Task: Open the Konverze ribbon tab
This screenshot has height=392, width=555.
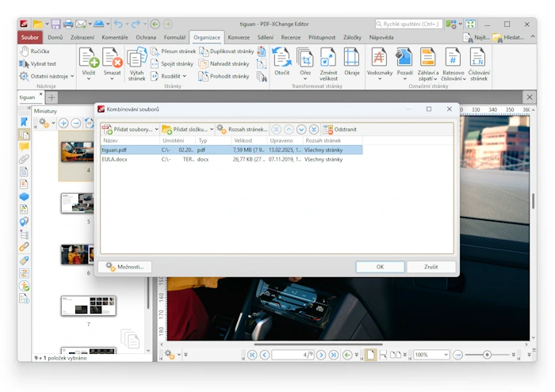Action: (239, 37)
